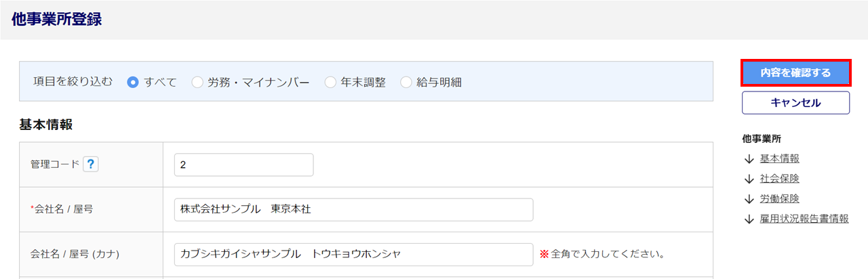Go to the 労働保険 section link
The width and height of the screenshot is (868, 279).
pos(779,199)
